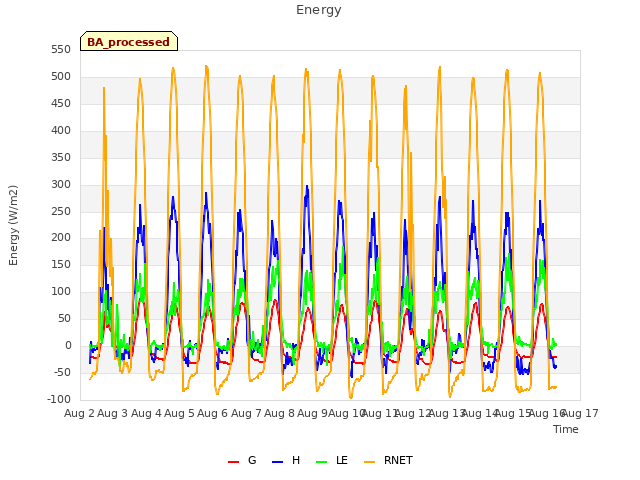Viewport: 640px width, 480px height.
Task: Click the -100 y-axis tick label
Action: [x=59, y=399]
